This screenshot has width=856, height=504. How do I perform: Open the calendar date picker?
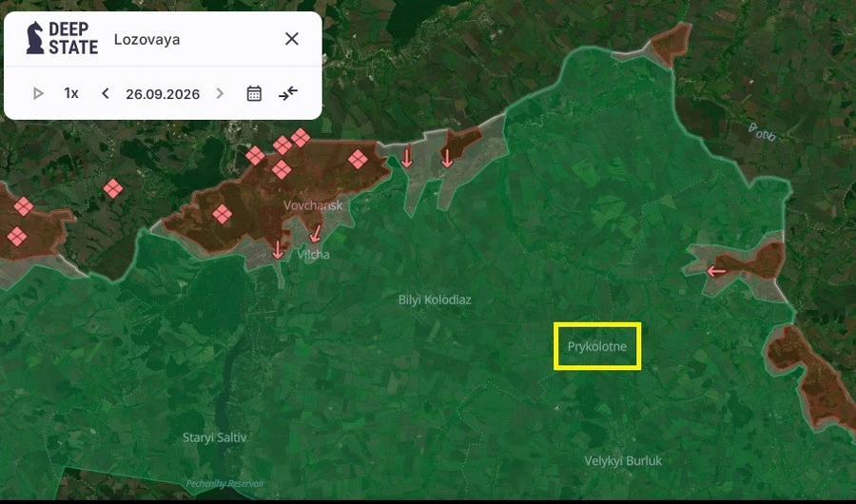254,93
